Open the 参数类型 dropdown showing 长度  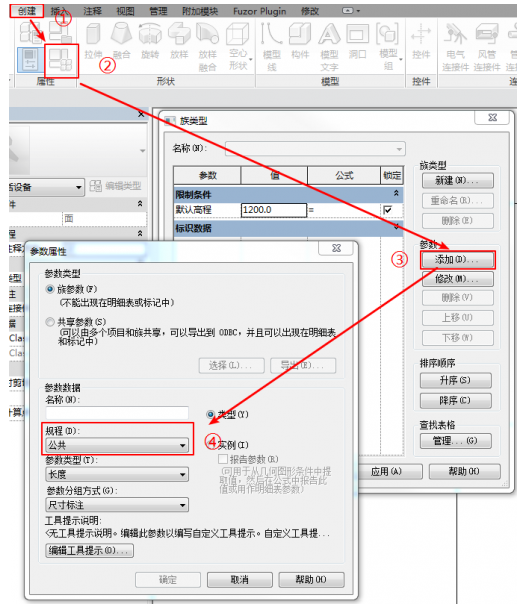(x=117, y=474)
